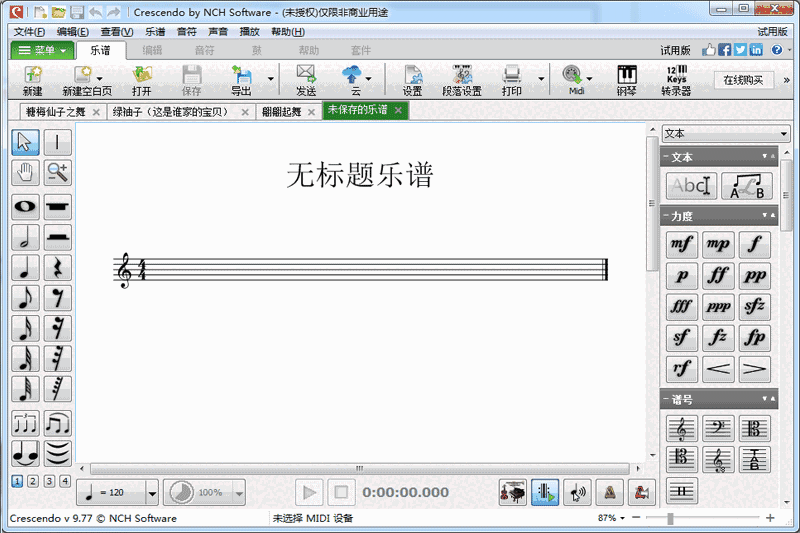Open the 文本 category dropdown
Image resolution: width=800 pixels, height=533 pixels.
coord(726,134)
